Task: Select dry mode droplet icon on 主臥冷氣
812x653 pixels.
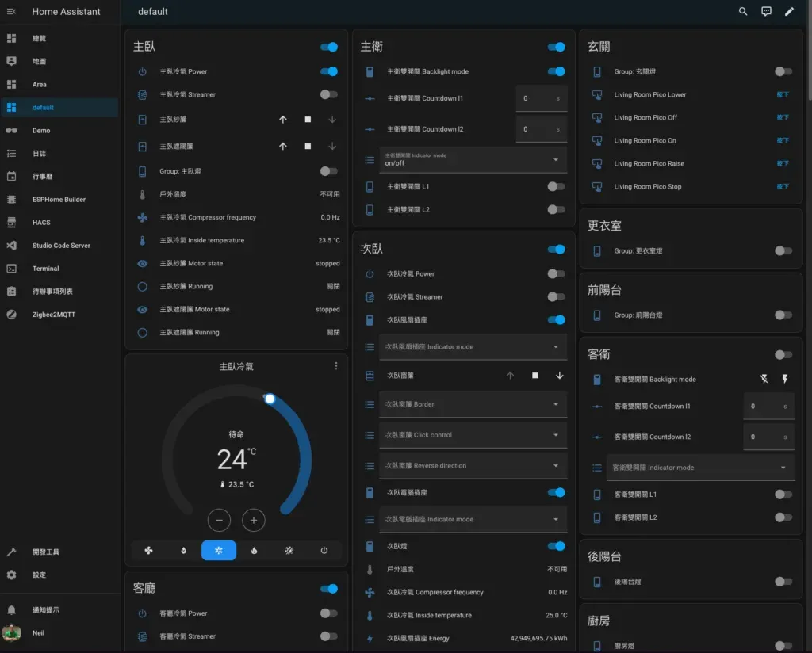Action: tap(184, 550)
